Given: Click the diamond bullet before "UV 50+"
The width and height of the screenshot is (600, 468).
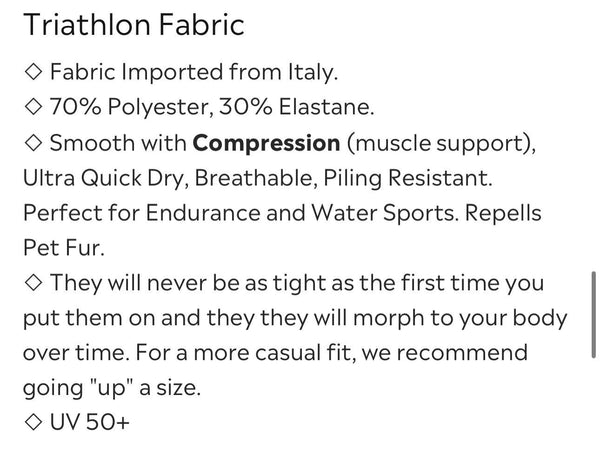Looking at the screenshot, I should (x=30, y=424).
